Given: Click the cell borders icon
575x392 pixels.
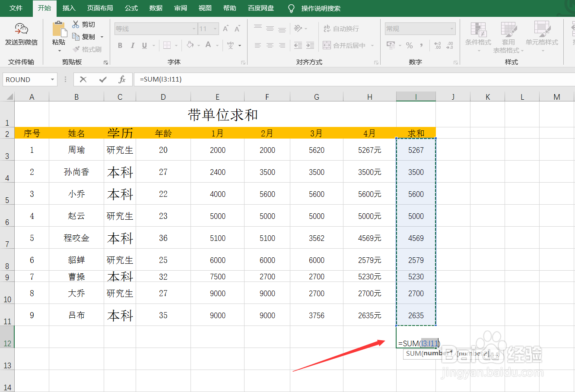Looking at the screenshot, I should [x=167, y=45].
